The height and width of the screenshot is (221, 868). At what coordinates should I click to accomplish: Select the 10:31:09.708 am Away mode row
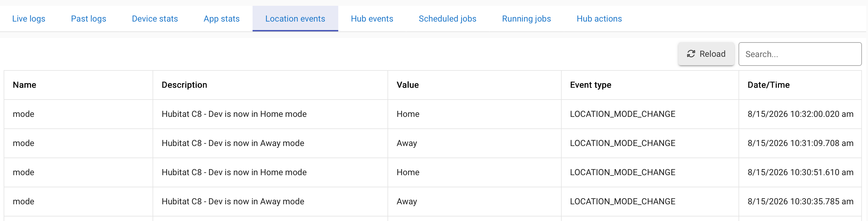point(433,143)
